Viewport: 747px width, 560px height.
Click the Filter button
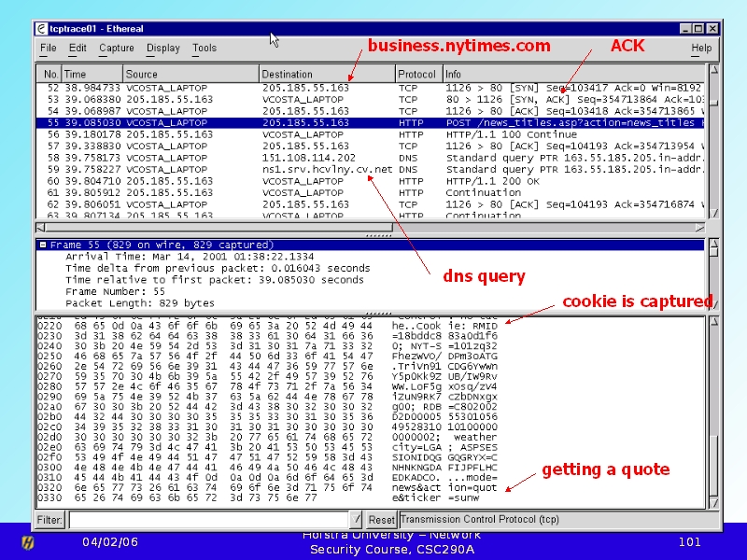point(50,519)
